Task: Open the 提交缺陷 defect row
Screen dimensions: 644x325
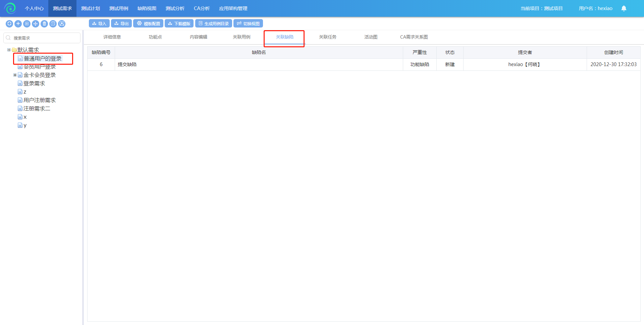Action: pos(127,64)
